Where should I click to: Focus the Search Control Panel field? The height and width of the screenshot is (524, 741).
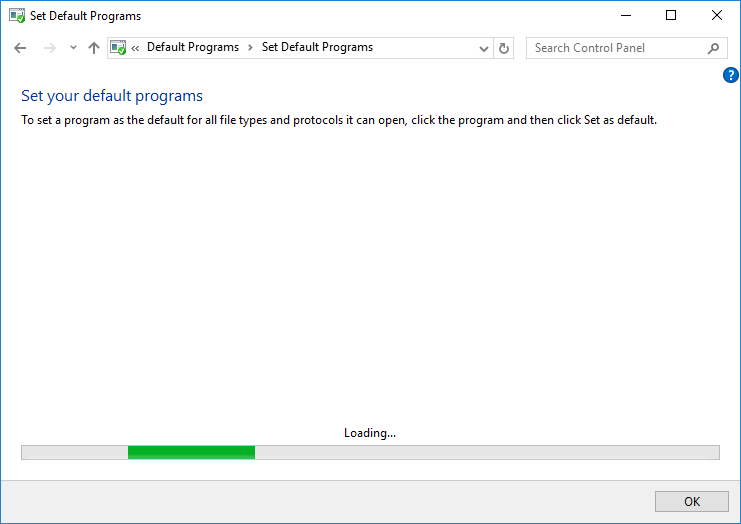tap(615, 48)
